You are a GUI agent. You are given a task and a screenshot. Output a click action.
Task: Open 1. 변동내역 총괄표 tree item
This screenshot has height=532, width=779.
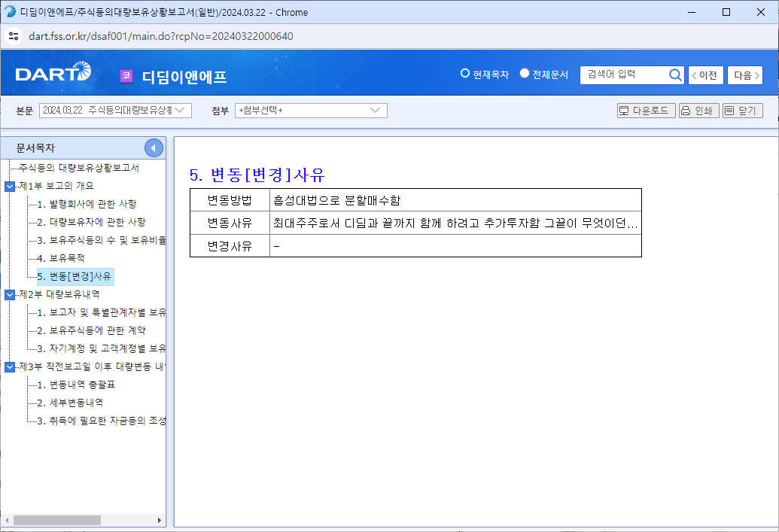(76, 385)
